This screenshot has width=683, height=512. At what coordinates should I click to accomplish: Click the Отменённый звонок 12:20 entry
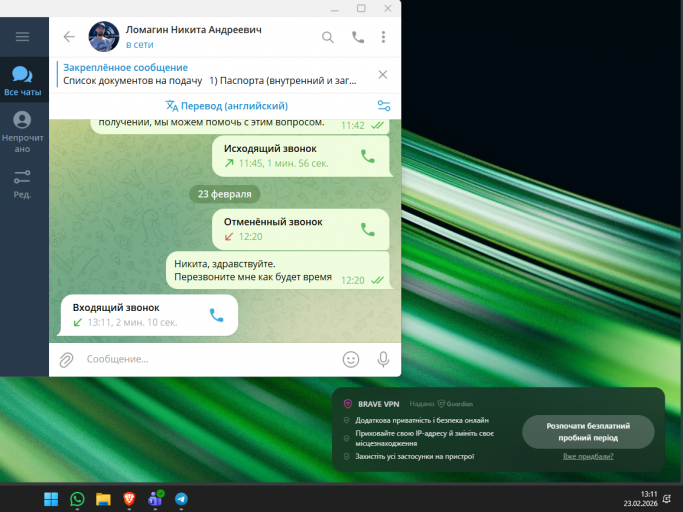point(300,229)
